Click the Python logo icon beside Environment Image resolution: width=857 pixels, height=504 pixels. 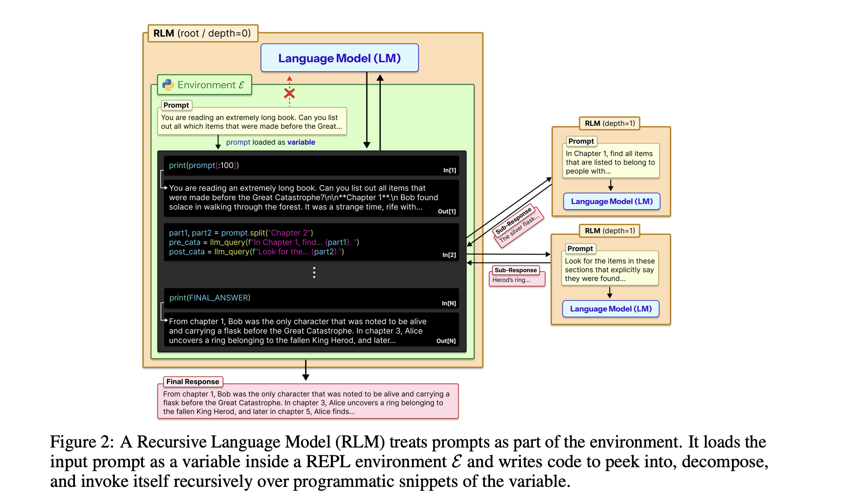coord(168,85)
